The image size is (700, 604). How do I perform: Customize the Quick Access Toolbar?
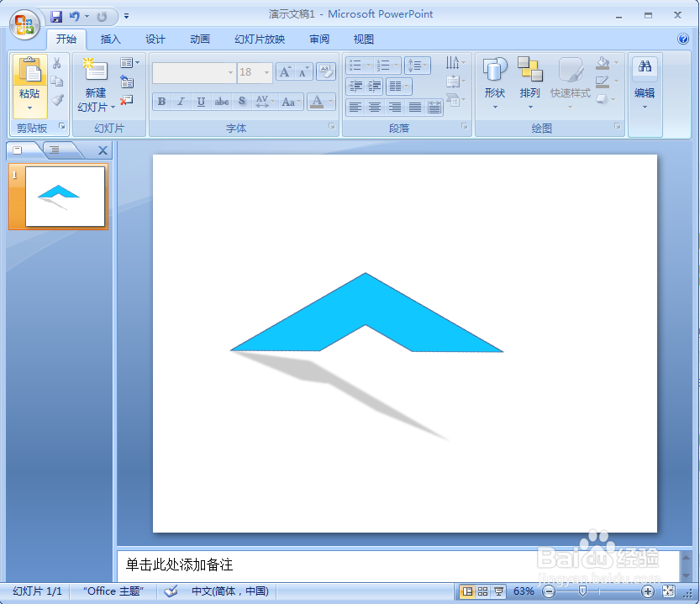[x=127, y=17]
